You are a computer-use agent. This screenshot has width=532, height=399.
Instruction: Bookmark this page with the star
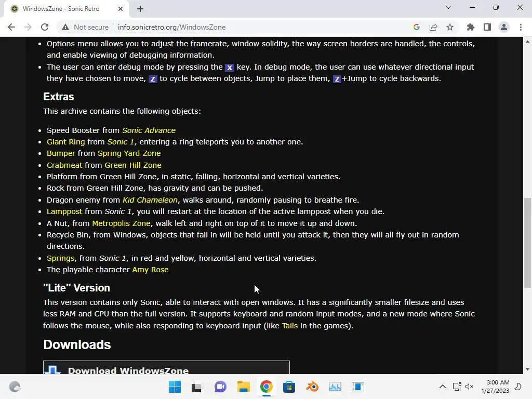[450, 27]
